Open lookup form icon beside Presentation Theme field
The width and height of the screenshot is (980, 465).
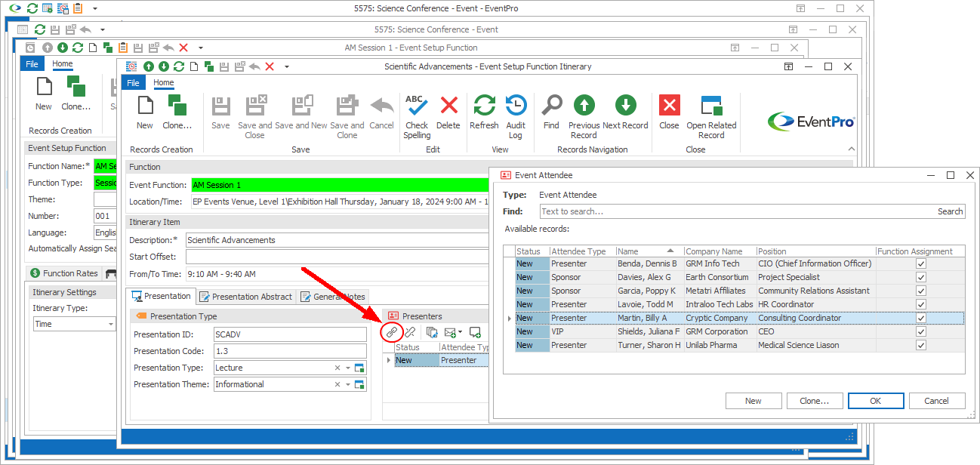tap(359, 384)
